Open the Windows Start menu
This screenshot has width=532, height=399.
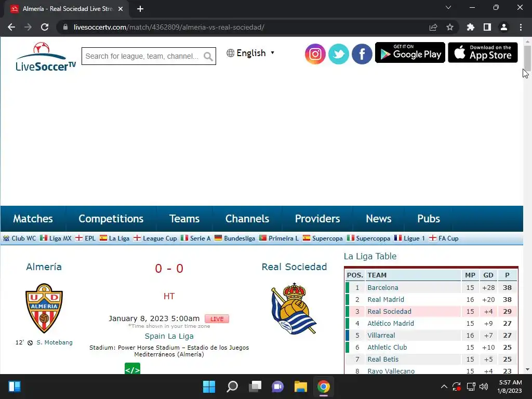[209, 387]
